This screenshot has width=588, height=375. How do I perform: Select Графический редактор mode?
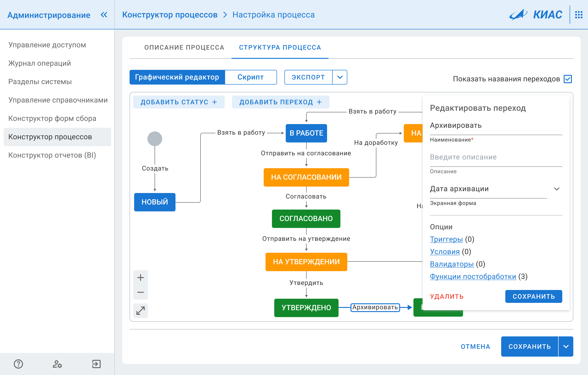[177, 77]
